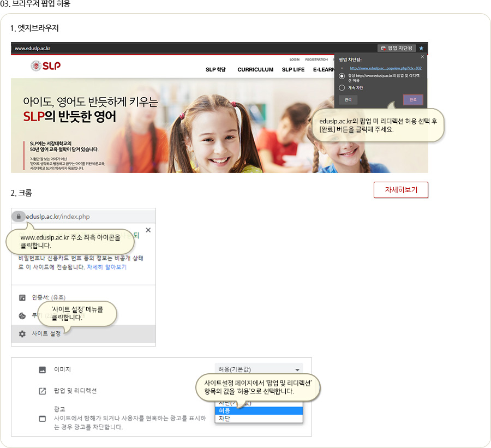Viewport: 491px width, 448px height.
Task: Click the 관리 button
Action: pos(348,100)
